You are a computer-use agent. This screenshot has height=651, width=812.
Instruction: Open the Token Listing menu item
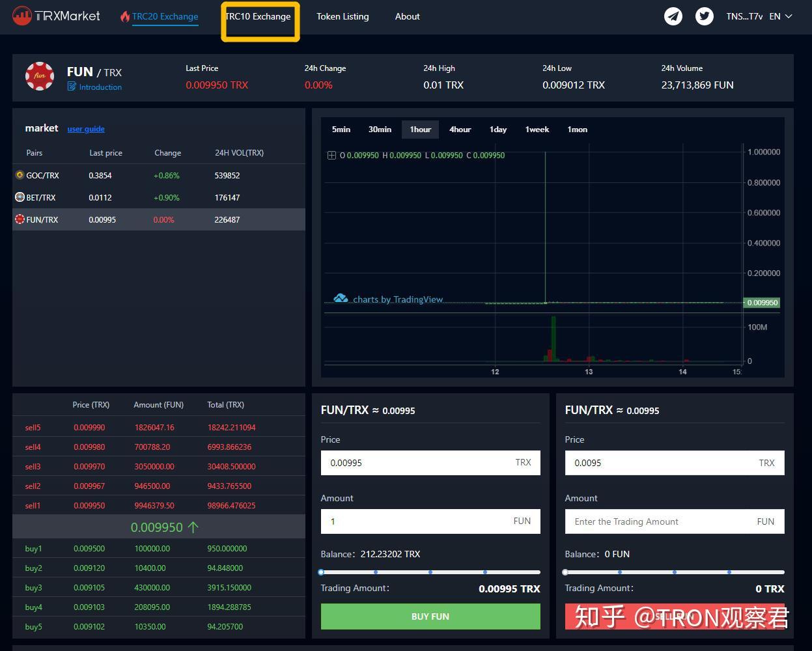[x=343, y=16]
